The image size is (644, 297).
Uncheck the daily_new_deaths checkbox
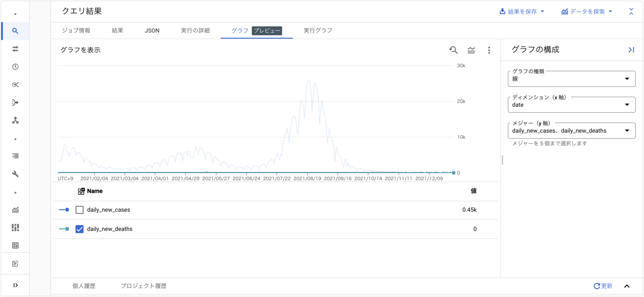(x=80, y=229)
